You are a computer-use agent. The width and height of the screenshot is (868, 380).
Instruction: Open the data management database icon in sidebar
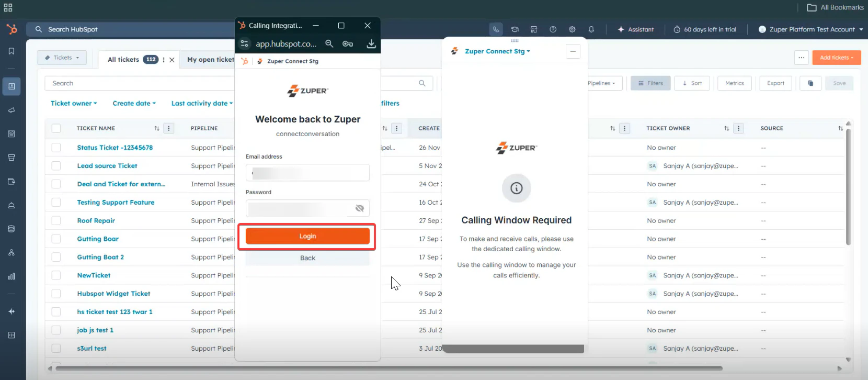12,229
